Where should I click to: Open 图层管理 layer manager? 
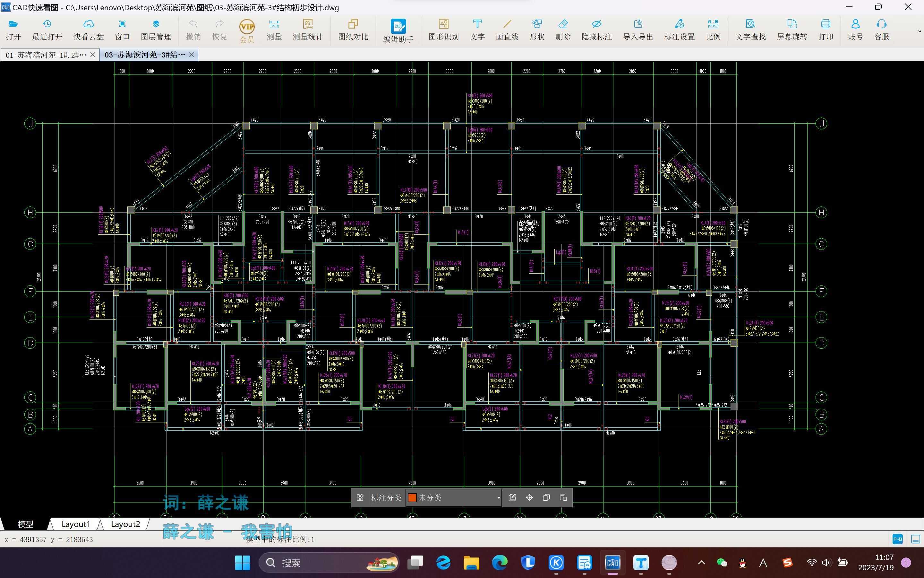pyautogui.click(x=156, y=30)
